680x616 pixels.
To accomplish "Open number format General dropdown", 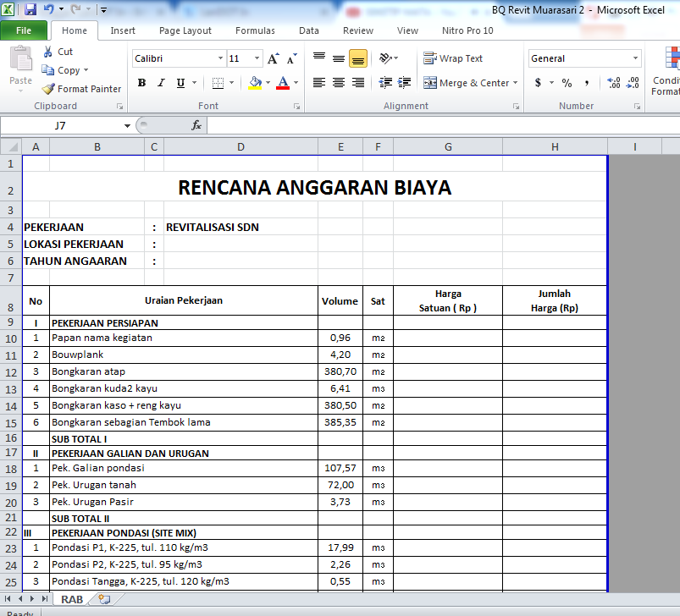I will pyautogui.click(x=635, y=58).
